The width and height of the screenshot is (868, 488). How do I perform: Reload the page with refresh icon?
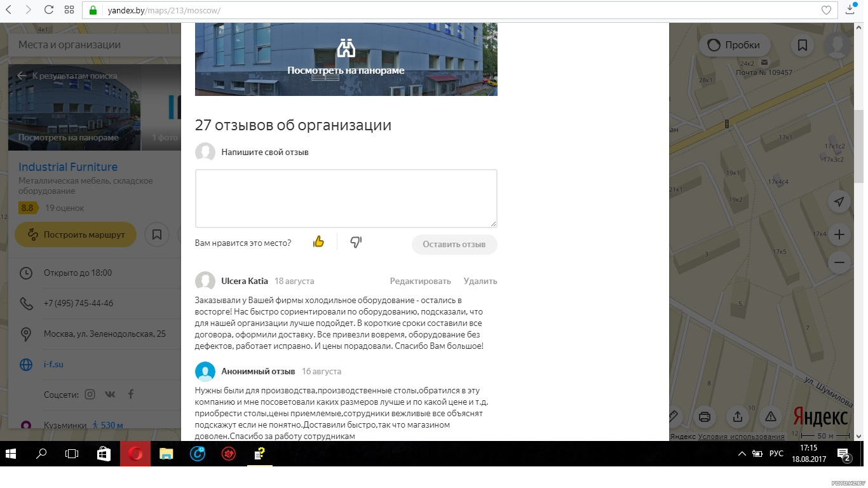point(49,10)
